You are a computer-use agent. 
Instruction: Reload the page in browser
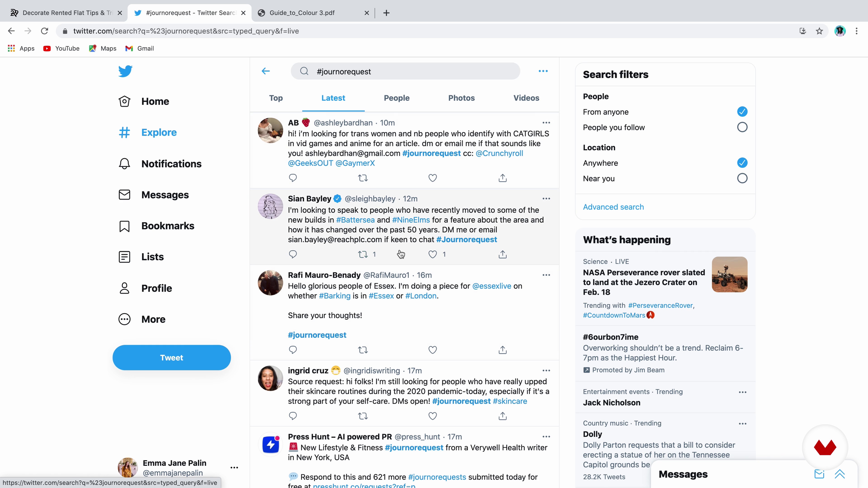point(45,31)
